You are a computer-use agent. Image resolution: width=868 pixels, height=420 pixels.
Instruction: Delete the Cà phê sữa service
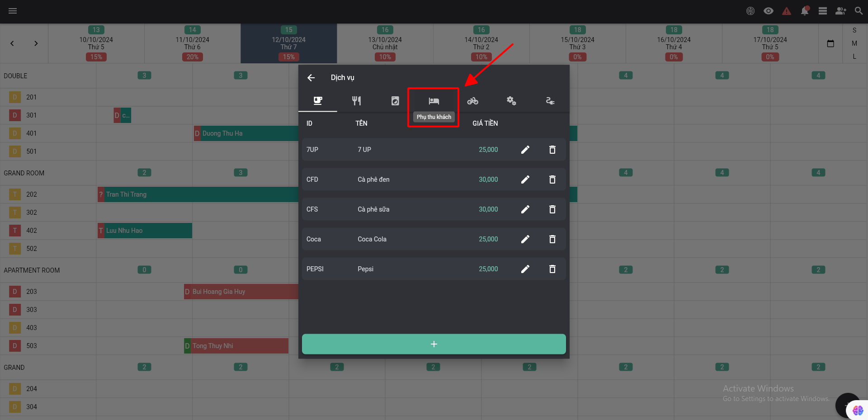552,209
